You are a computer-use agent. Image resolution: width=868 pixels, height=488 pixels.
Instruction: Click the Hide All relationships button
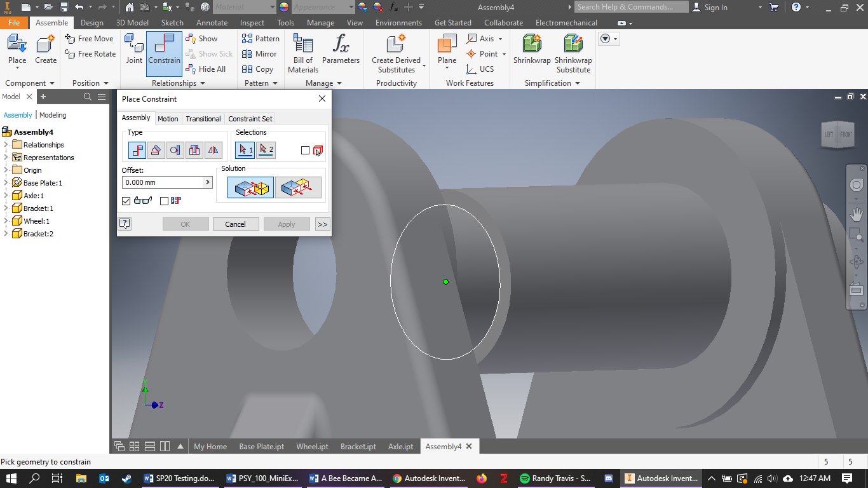point(205,69)
